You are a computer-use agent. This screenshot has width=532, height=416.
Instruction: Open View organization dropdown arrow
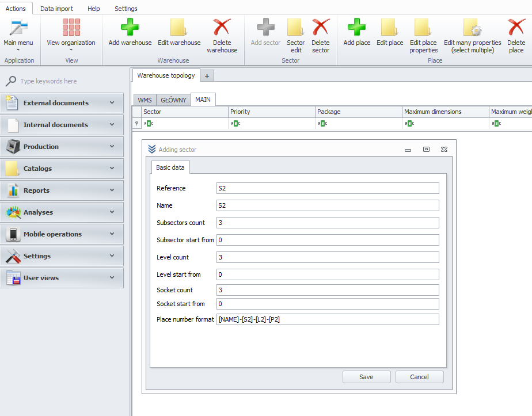[71, 50]
